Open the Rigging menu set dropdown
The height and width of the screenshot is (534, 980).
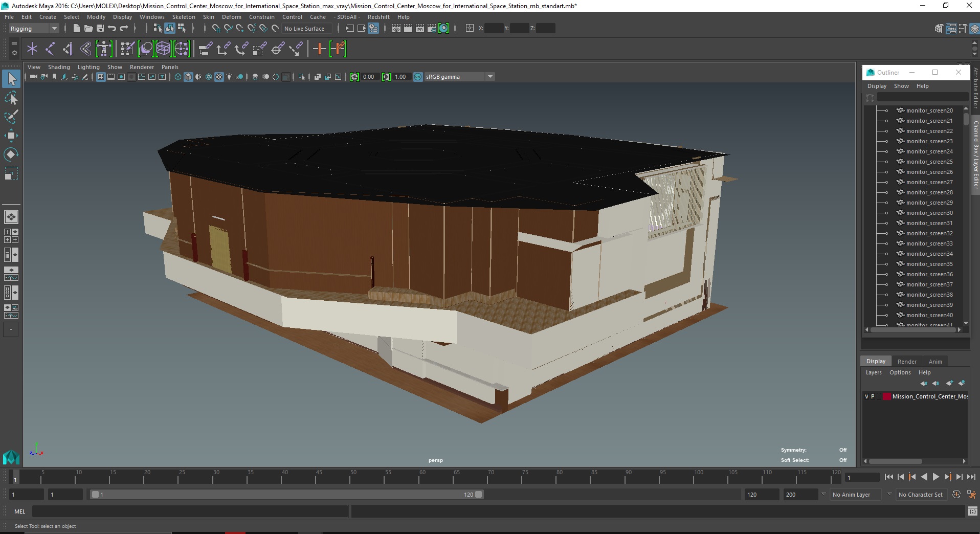pyautogui.click(x=34, y=29)
